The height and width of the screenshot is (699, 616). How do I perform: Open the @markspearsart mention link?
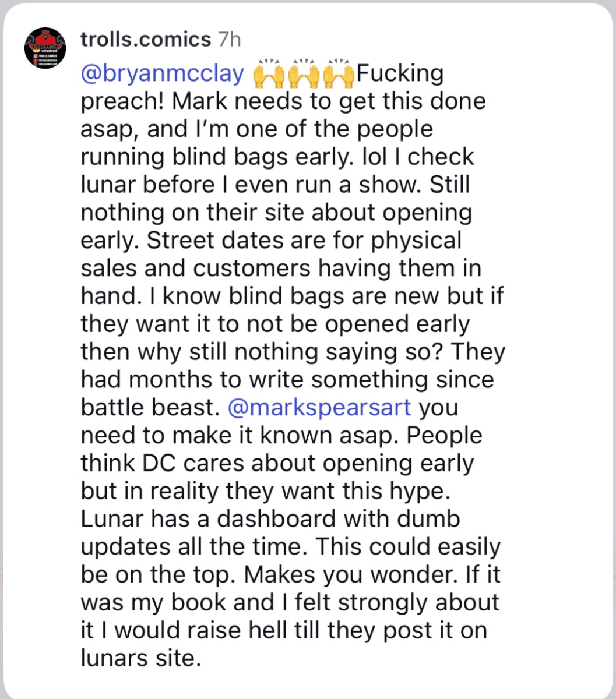[321, 408]
